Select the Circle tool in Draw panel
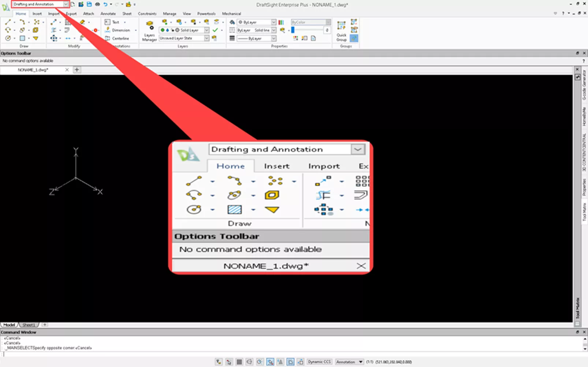Image resolution: width=588 pixels, height=367 pixels. click(8, 38)
